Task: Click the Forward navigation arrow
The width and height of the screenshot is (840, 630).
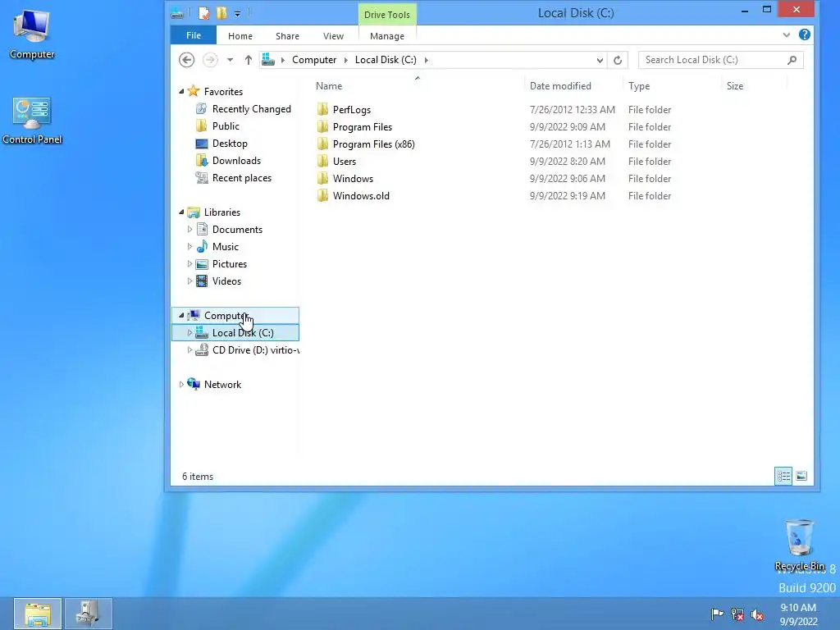Action: pos(210,60)
